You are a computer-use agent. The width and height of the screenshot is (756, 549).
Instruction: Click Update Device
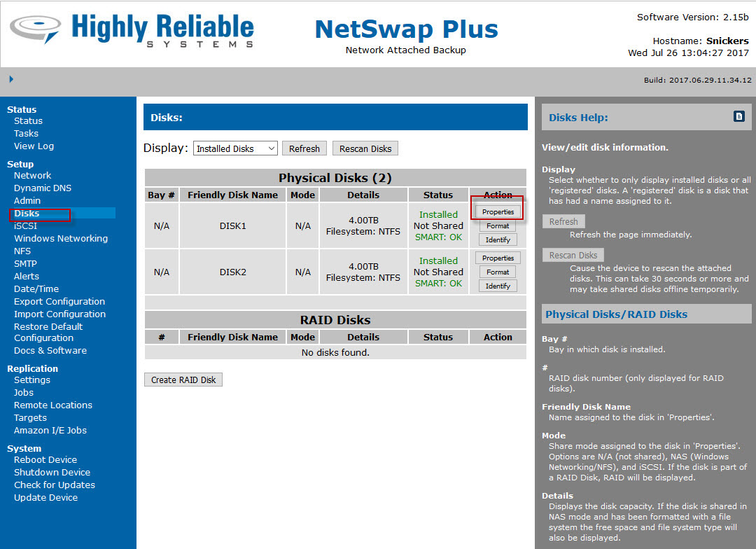click(45, 497)
